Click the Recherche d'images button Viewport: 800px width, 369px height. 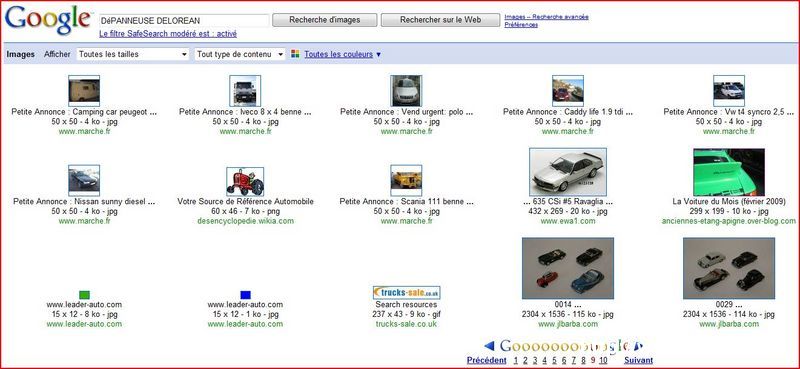[324, 20]
